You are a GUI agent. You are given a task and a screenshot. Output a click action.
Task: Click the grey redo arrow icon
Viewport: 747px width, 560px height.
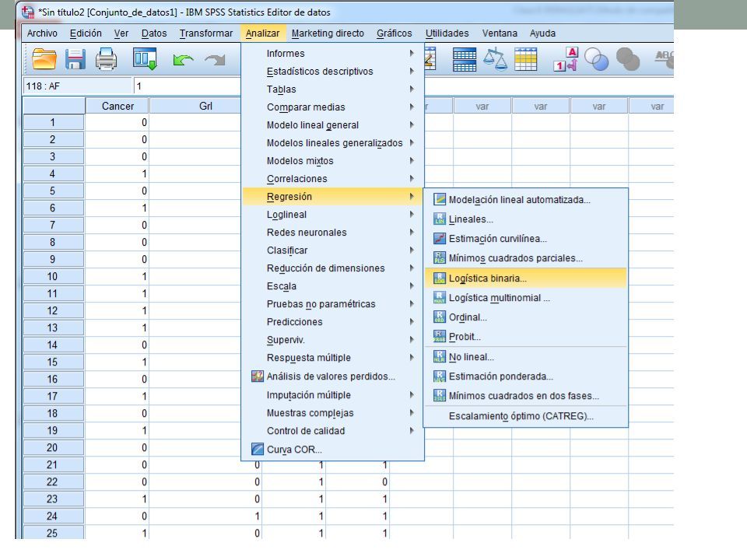click(215, 60)
